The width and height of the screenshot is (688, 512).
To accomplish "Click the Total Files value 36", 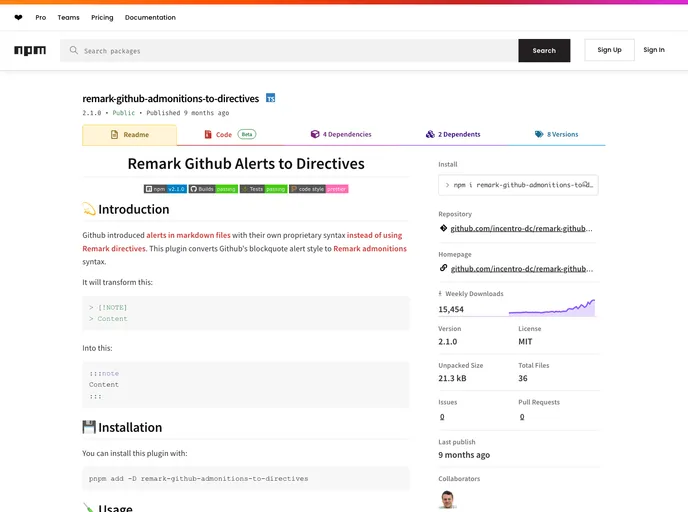I will [x=523, y=378].
